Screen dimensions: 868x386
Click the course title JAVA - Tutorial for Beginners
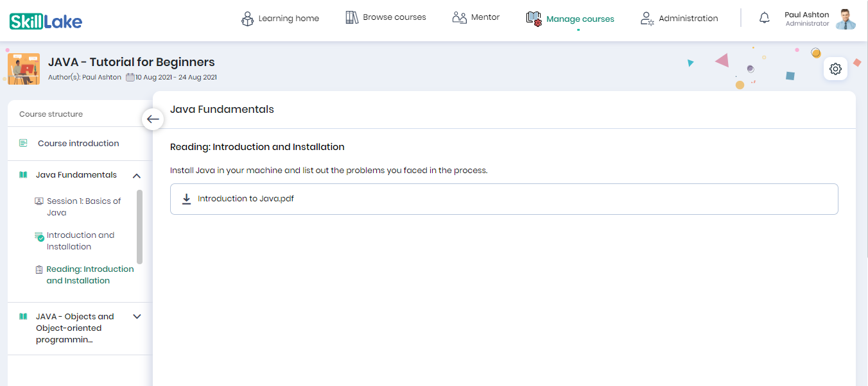point(132,62)
